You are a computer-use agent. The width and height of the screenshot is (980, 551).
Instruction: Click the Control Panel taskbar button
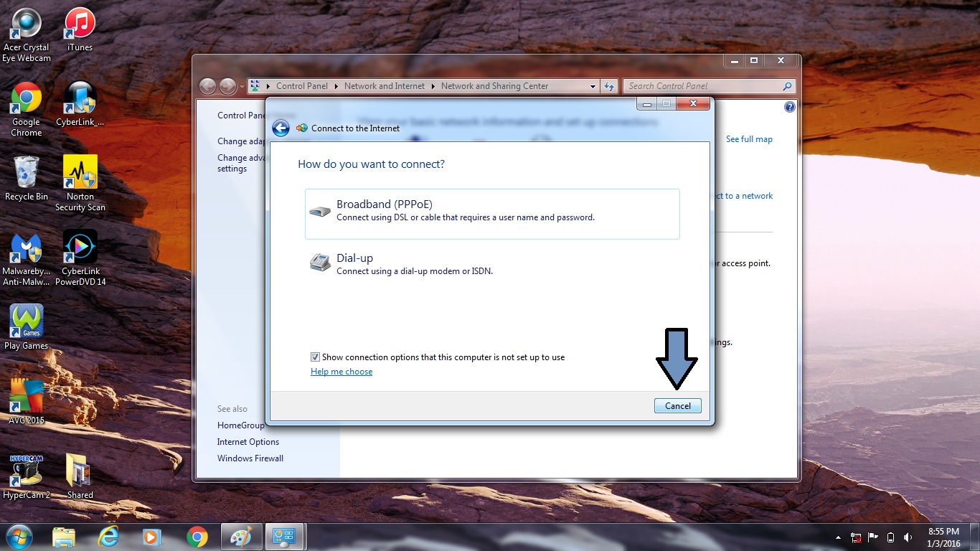[x=285, y=537]
